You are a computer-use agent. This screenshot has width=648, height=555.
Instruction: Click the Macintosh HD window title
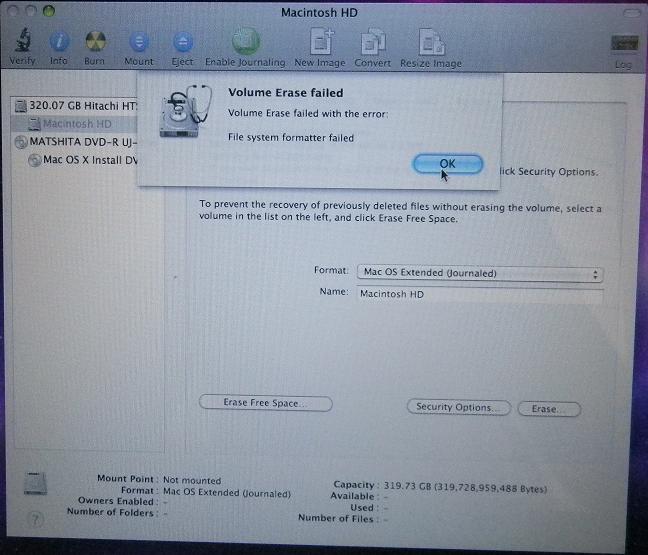(319, 13)
